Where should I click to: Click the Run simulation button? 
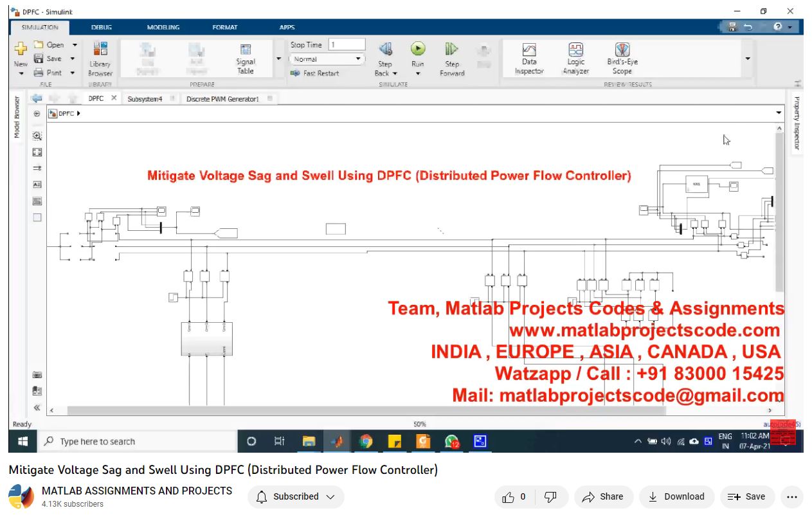418,50
